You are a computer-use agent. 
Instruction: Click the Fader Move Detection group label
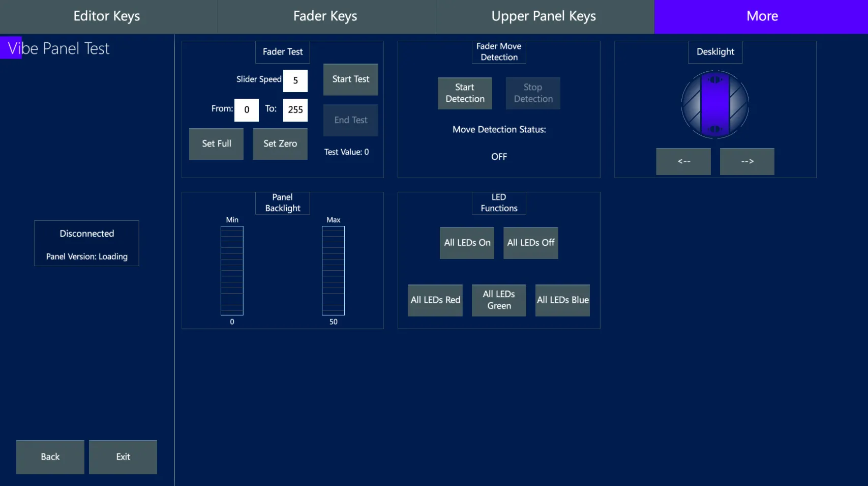[499, 52]
